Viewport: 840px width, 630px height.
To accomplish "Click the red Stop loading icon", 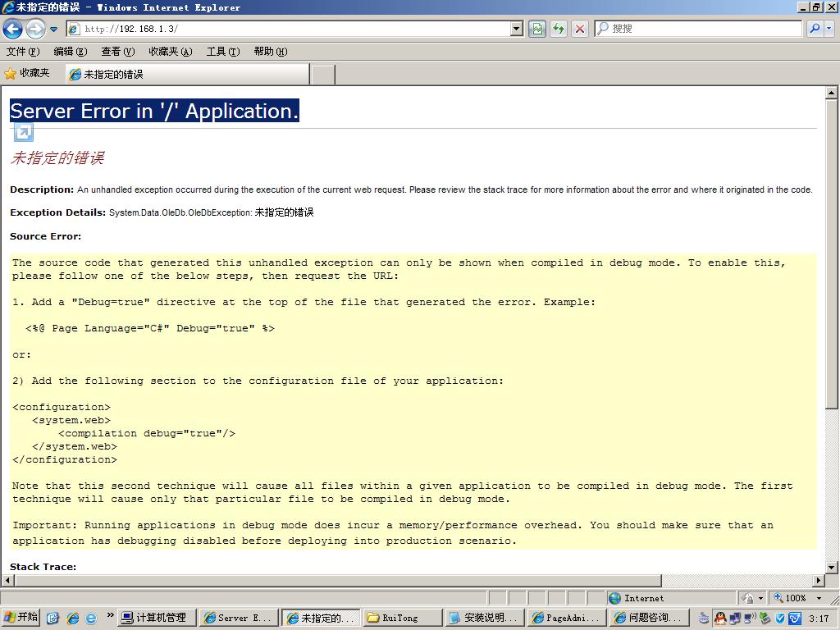I will tap(580, 29).
